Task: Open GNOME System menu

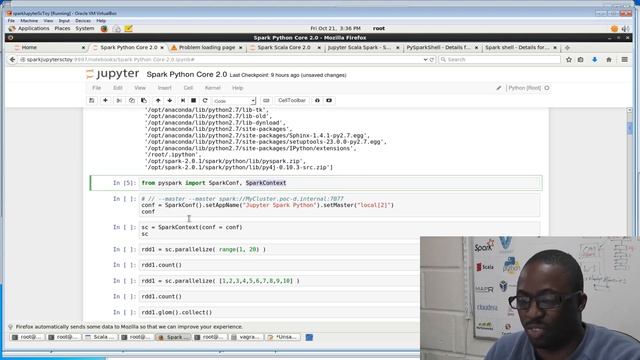Action: (x=84, y=29)
